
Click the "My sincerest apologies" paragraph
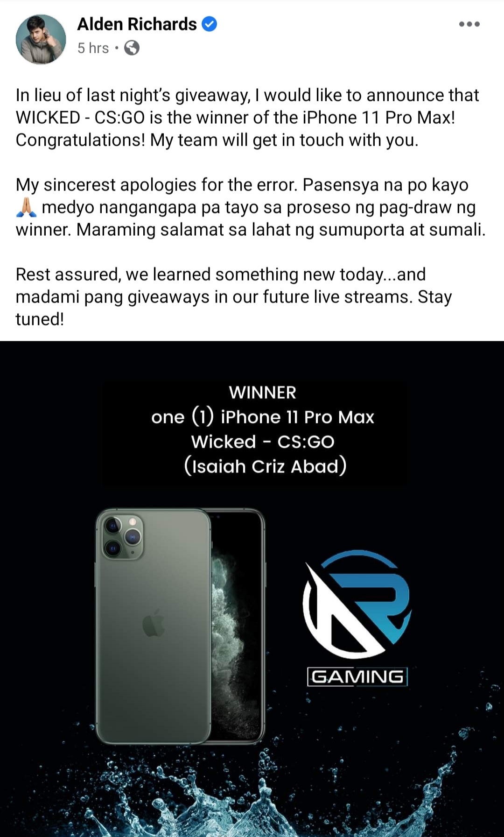(251, 207)
